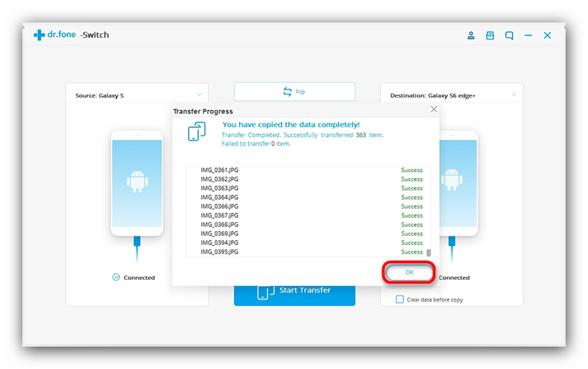The image size is (588, 369).
Task: Enable Clear data before copy checkbox
Action: (400, 300)
